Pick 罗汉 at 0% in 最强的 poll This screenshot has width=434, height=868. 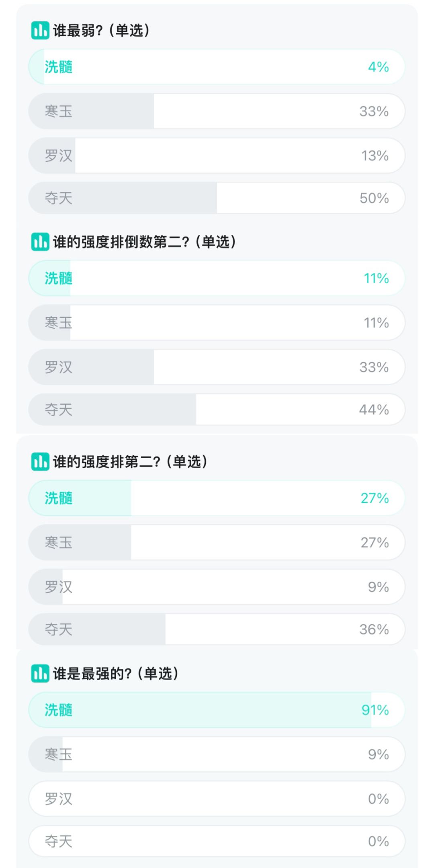[217, 799]
